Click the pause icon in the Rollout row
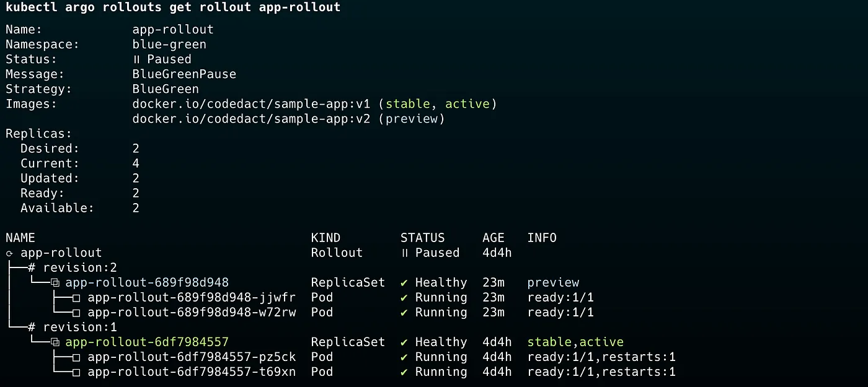 (x=405, y=253)
